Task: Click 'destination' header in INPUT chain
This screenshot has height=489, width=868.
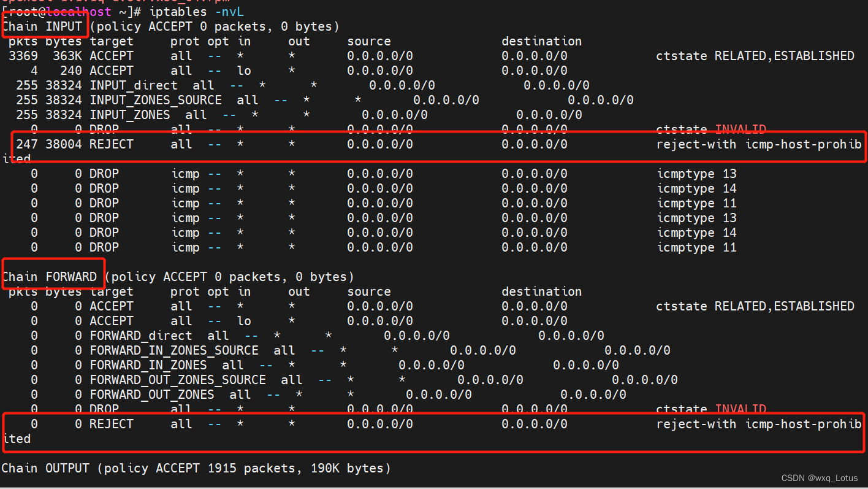Action: 542,41
